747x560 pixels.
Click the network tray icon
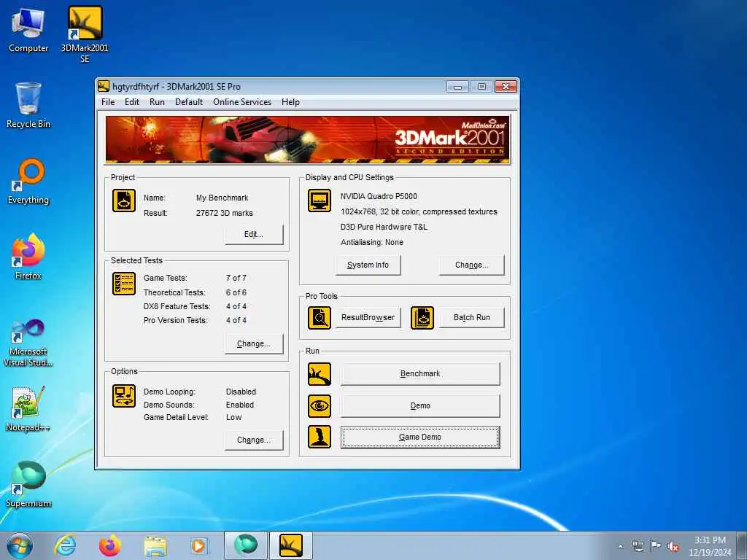point(638,546)
